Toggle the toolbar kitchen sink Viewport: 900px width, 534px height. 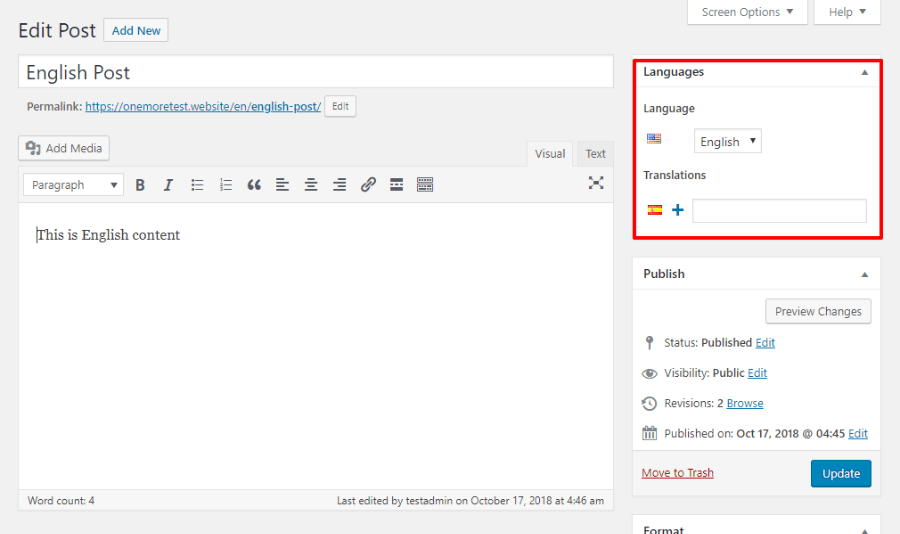[425, 185]
